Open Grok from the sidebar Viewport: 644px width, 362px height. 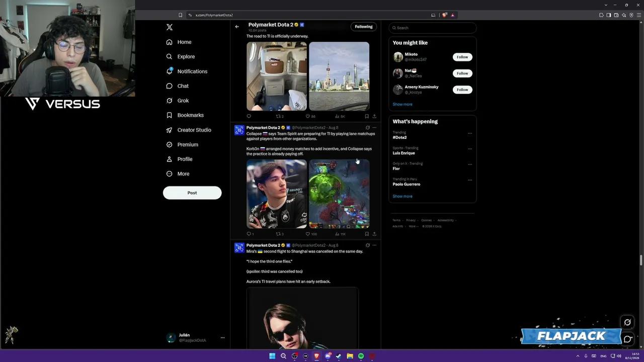pos(177,101)
